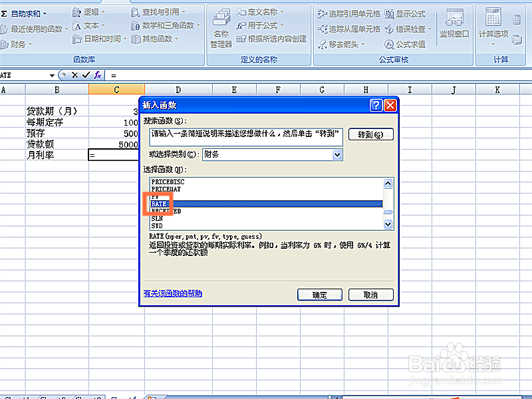Viewport: 532px width, 399px height.
Task: Click the Calculate Sheet icon
Action: click(x=517, y=40)
